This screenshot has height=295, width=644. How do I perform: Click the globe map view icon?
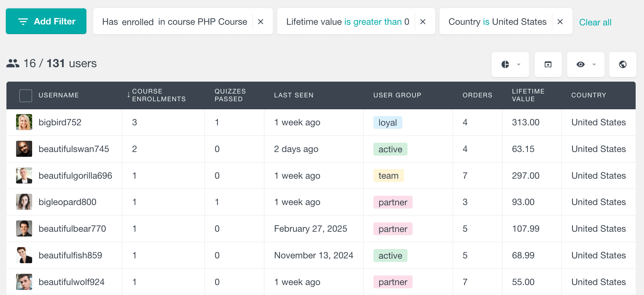point(622,65)
